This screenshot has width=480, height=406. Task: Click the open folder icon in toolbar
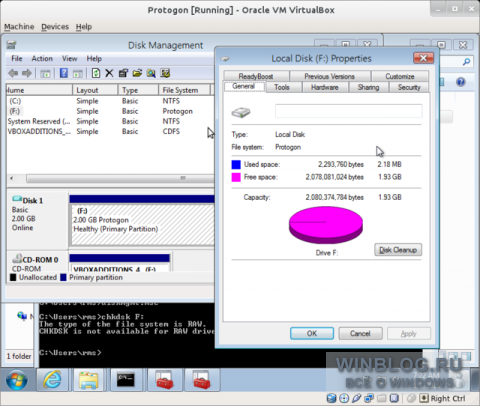(x=137, y=73)
